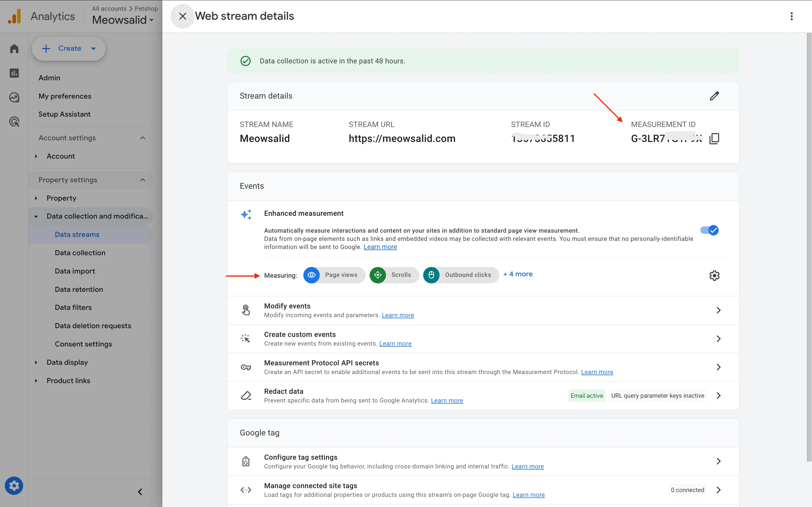812x507 pixels.
Task: Edit stream details with pencil icon
Action: pos(714,96)
